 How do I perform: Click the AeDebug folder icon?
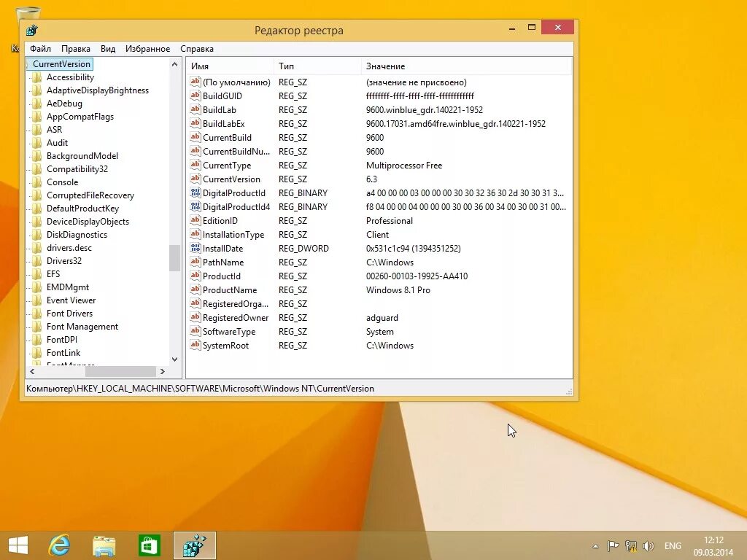click(x=36, y=104)
